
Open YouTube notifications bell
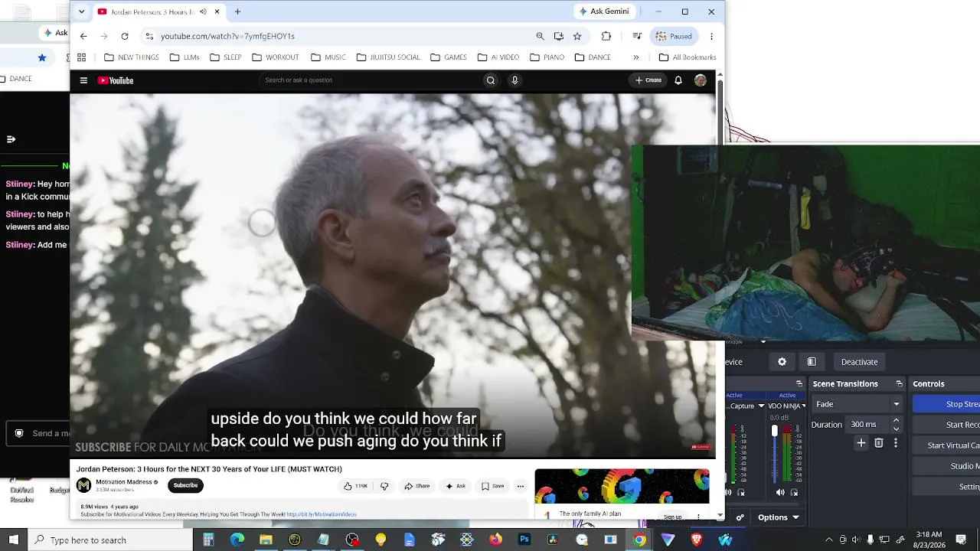point(678,80)
